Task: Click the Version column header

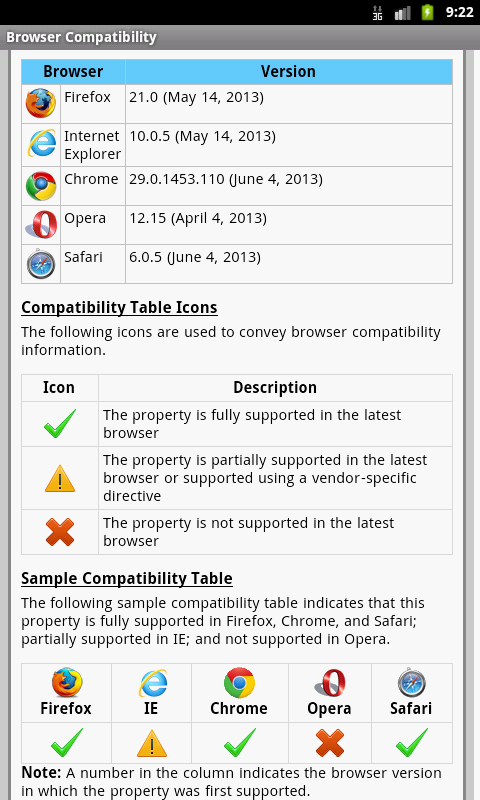Action: pos(289,71)
